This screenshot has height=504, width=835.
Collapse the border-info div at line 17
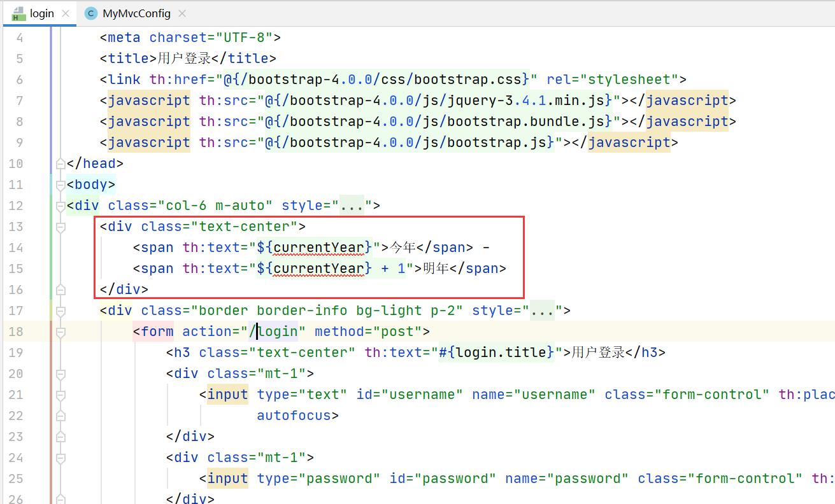tap(61, 311)
